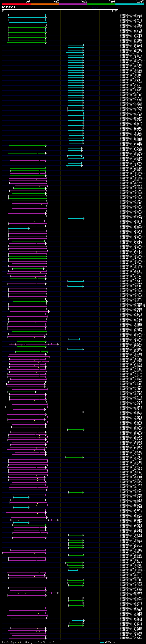146x644 pixels.
Task: Click the alignment bar for UniRef100_Q9C911
Action: (x=27, y=15)
